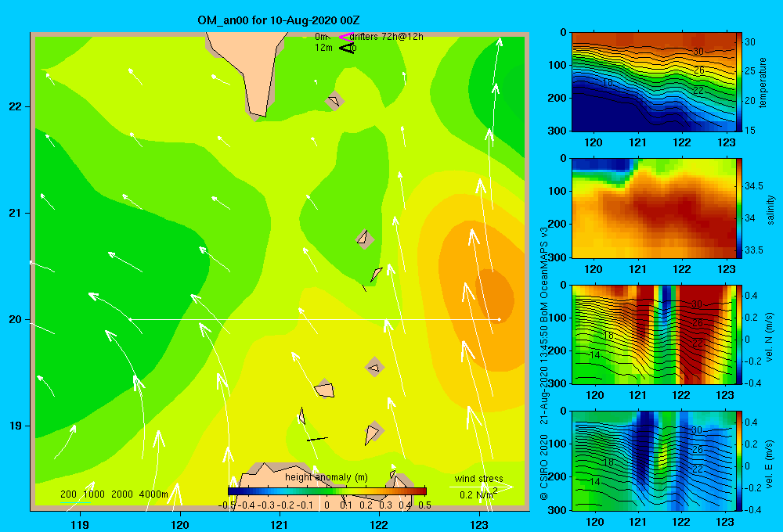
Task: Click longitude label 119 on main map axis
Action: coord(80,524)
